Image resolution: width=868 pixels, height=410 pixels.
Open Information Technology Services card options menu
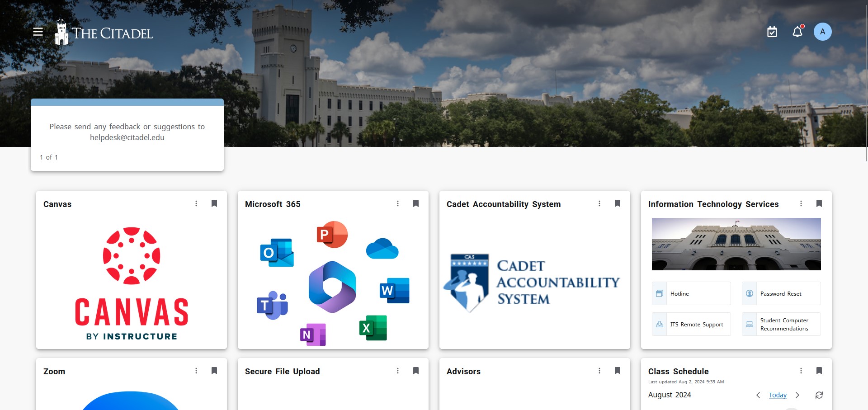coord(801,203)
